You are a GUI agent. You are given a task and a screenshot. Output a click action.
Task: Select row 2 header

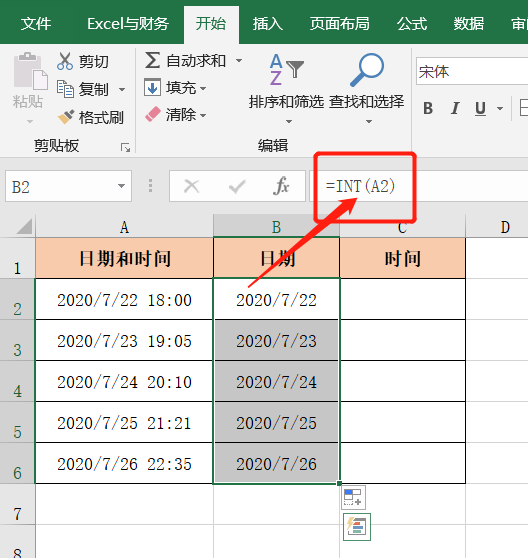(17, 299)
